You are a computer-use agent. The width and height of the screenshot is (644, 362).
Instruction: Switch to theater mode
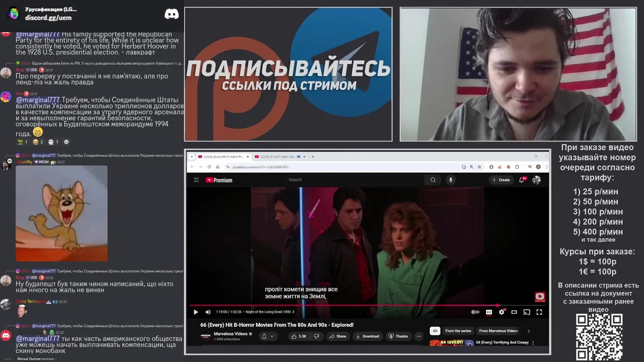click(x=514, y=312)
